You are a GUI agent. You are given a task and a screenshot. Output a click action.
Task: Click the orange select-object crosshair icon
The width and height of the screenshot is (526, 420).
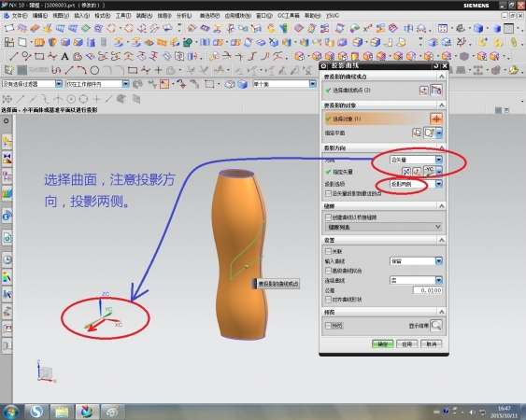[x=436, y=119]
